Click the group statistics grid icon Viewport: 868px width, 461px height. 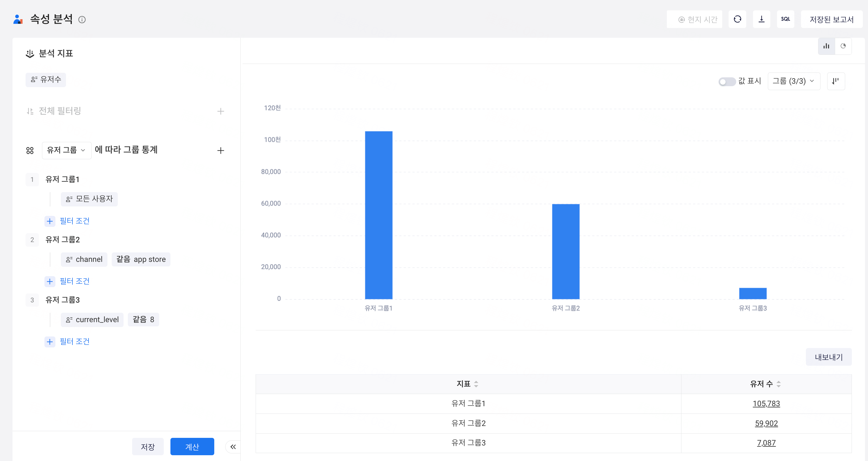click(x=30, y=150)
